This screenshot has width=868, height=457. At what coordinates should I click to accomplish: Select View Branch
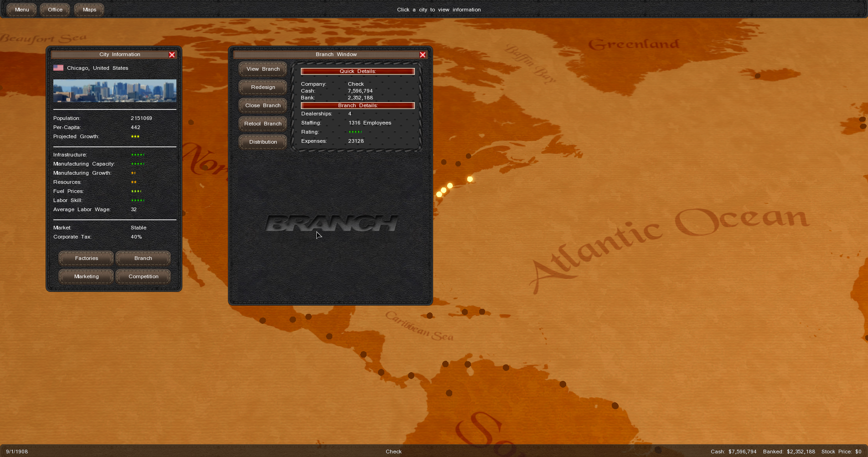tap(263, 69)
